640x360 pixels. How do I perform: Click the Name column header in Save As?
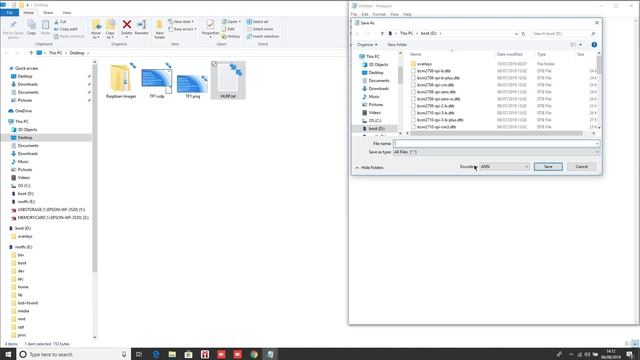tap(416, 54)
